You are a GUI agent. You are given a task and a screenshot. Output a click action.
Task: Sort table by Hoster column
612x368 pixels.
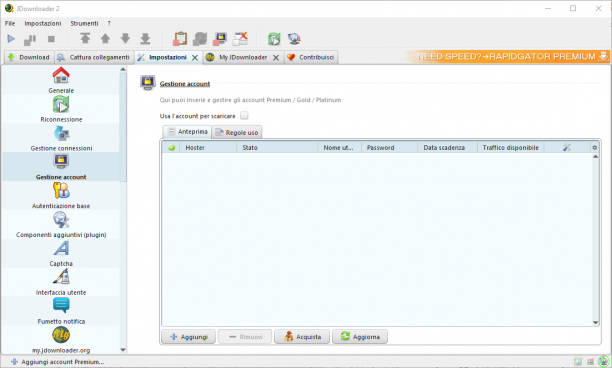tap(208, 148)
